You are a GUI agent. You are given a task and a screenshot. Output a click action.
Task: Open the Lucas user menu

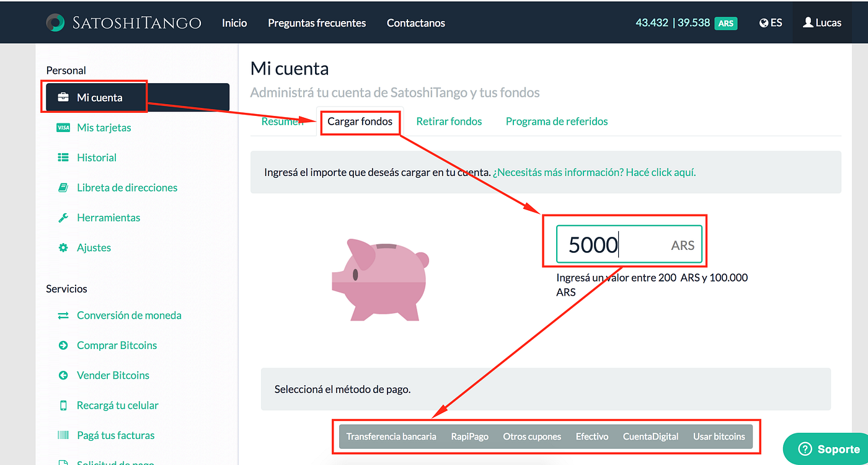pos(822,22)
